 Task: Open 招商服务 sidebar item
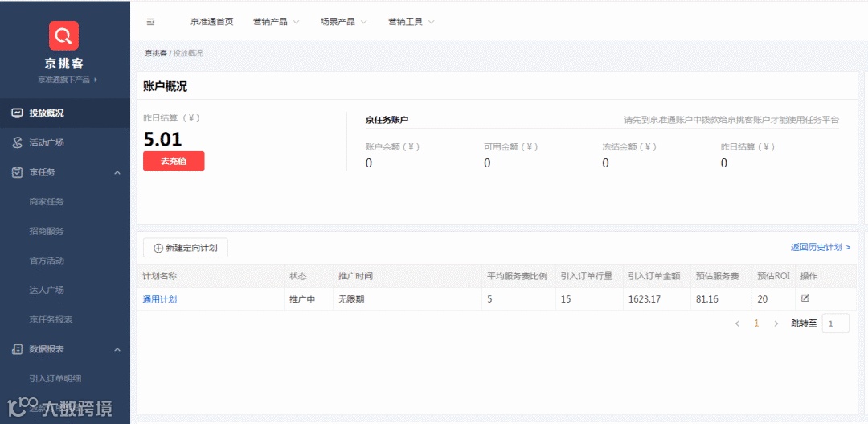pyautogui.click(x=47, y=231)
